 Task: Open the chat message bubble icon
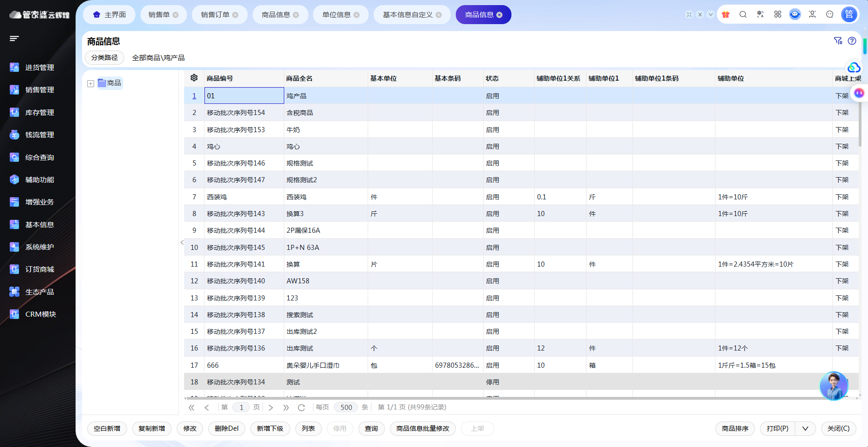[x=830, y=14]
